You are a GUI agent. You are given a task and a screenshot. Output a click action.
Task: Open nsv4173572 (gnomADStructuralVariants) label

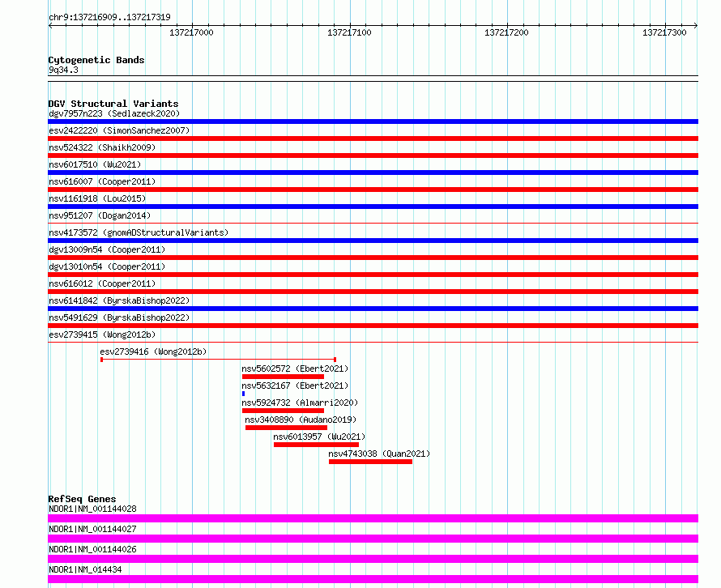139,232
